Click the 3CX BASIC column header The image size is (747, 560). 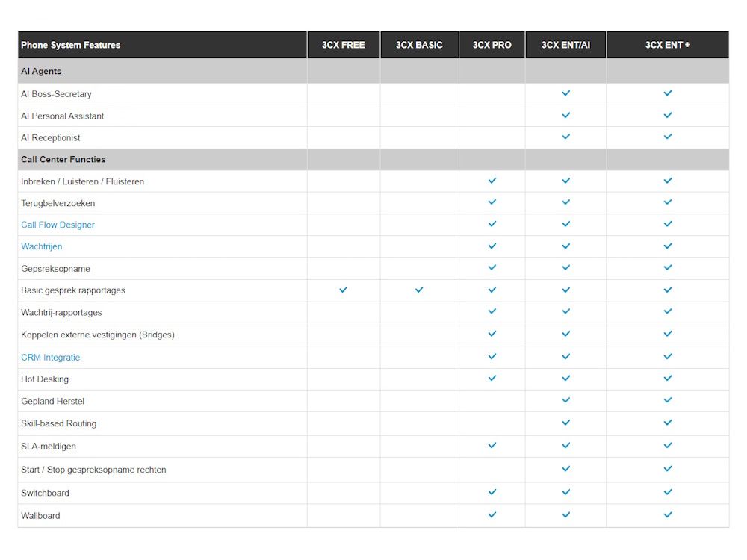[x=419, y=45]
